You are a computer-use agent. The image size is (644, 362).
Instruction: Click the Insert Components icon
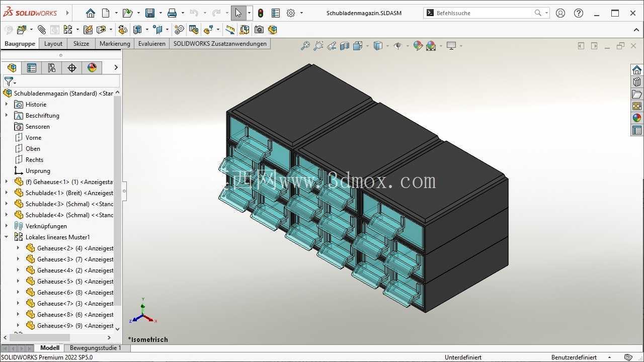point(22,30)
